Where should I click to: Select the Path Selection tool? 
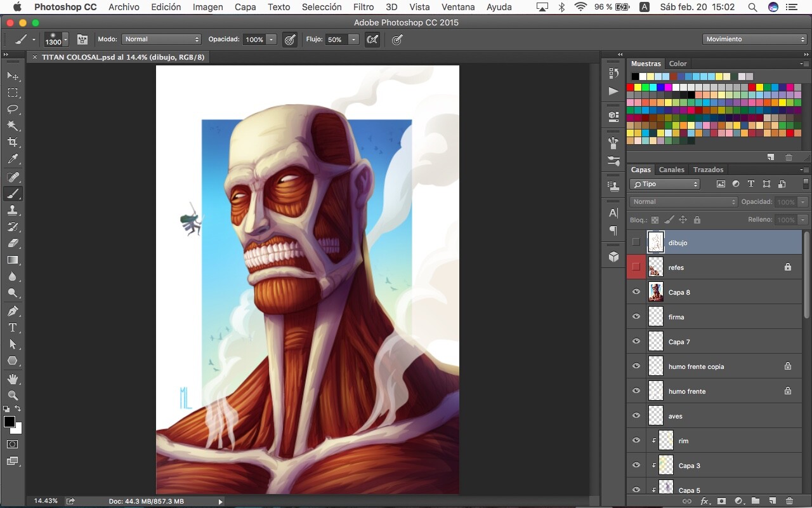[x=13, y=344]
